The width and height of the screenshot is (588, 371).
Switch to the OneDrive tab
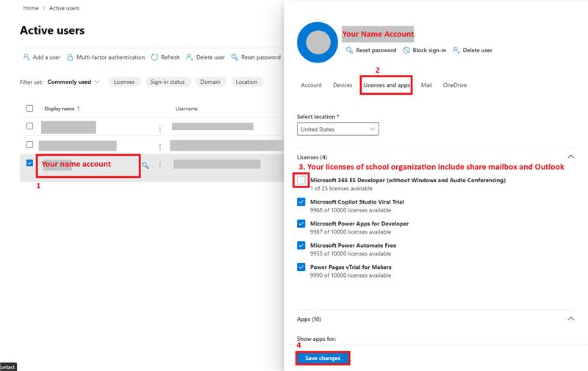tap(455, 85)
